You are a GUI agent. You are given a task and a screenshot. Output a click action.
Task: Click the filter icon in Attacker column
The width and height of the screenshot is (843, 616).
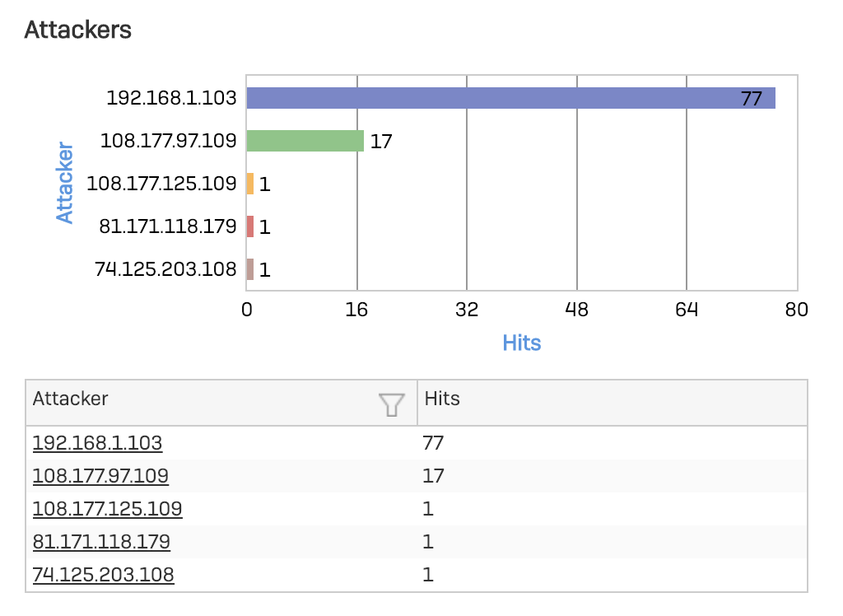pyautogui.click(x=392, y=404)
